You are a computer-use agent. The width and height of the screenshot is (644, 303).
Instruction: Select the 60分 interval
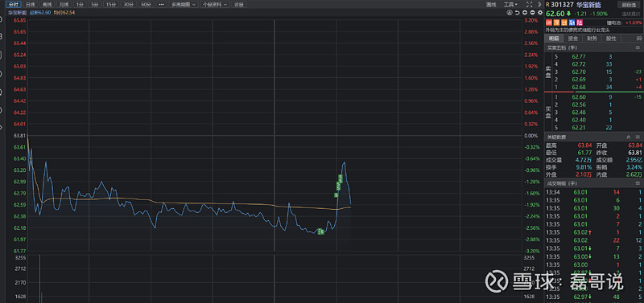click(146, 5)
